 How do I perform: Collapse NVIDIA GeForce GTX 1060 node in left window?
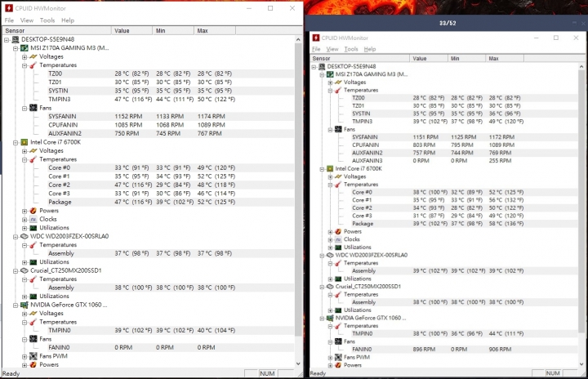pos(16,305)
